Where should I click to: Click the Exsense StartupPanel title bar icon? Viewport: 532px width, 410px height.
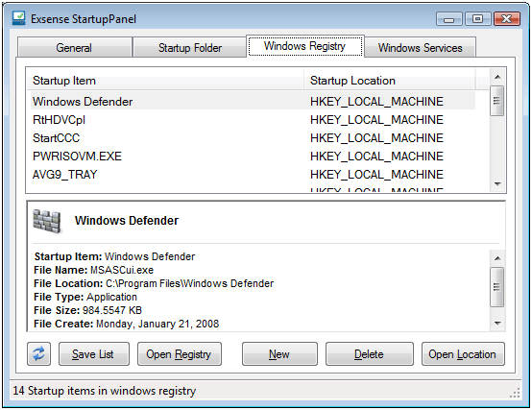(x=18, y=18)
